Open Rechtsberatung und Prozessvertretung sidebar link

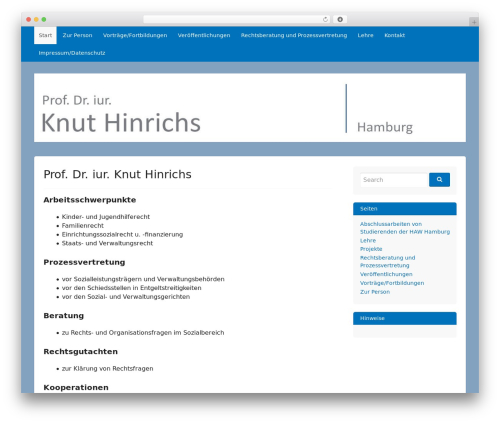(x=388, y=261)
